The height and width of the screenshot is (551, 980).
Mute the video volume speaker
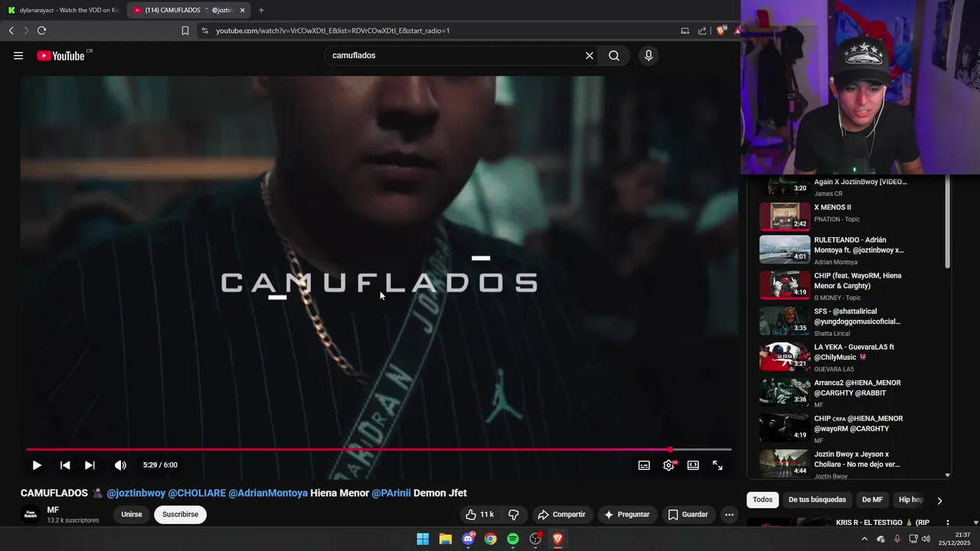click(x=120, y=465)
